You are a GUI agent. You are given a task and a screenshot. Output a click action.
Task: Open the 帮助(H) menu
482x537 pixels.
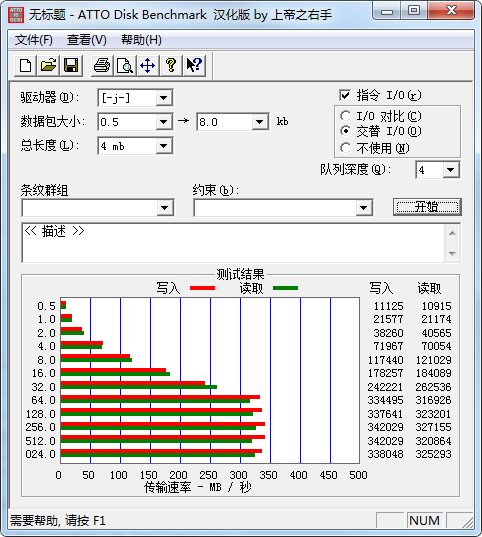[x=141, y=40]
